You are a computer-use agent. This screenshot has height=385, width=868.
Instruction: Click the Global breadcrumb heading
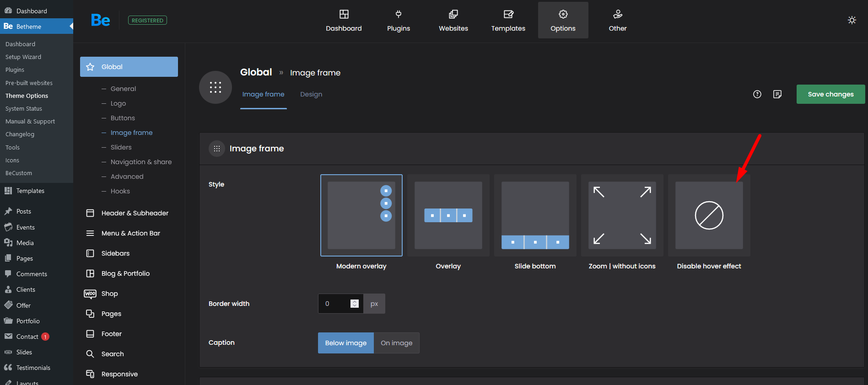256,72
